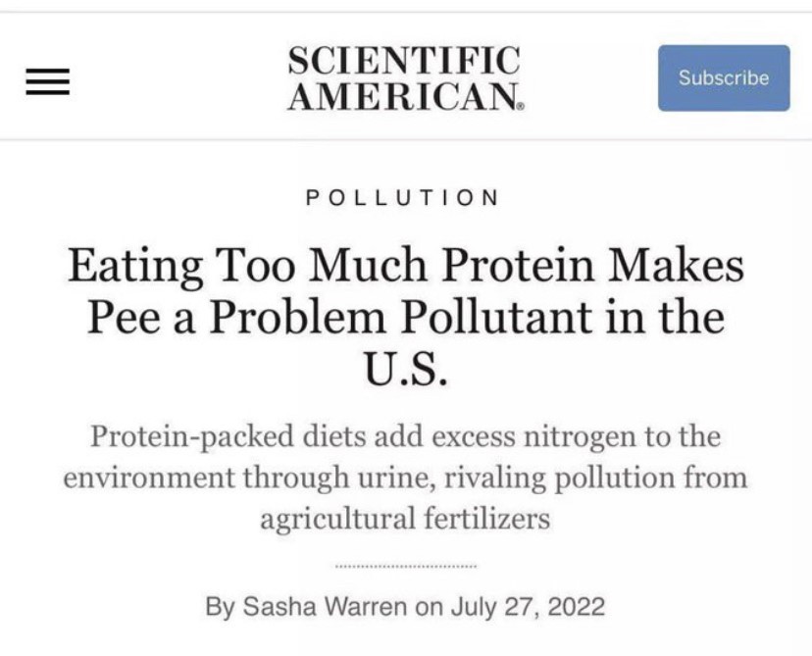This screenshot has height=656, width=812.
Task: Click the word AMERICAN in the logo
Action: [400, 95]
